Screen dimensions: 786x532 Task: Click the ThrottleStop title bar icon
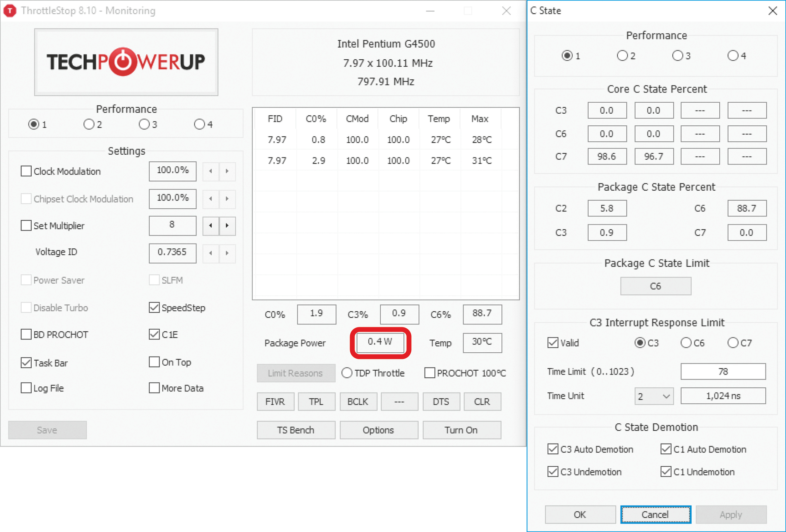tap(10, 10)
